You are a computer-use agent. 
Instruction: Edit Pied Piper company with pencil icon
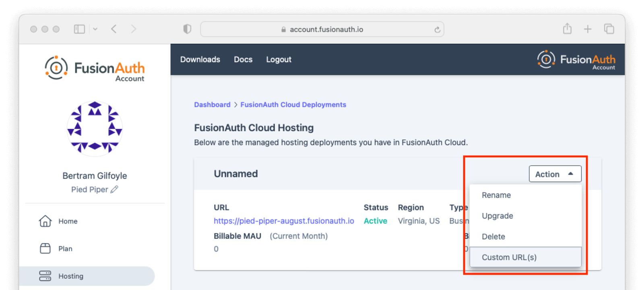[114, 189]
